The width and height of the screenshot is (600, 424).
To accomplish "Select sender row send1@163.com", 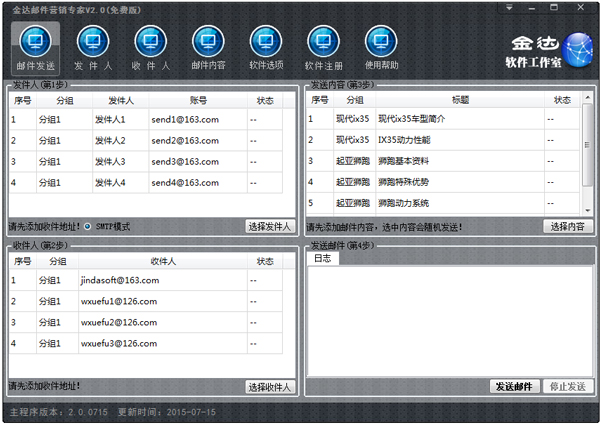I will tap(146, 119).
